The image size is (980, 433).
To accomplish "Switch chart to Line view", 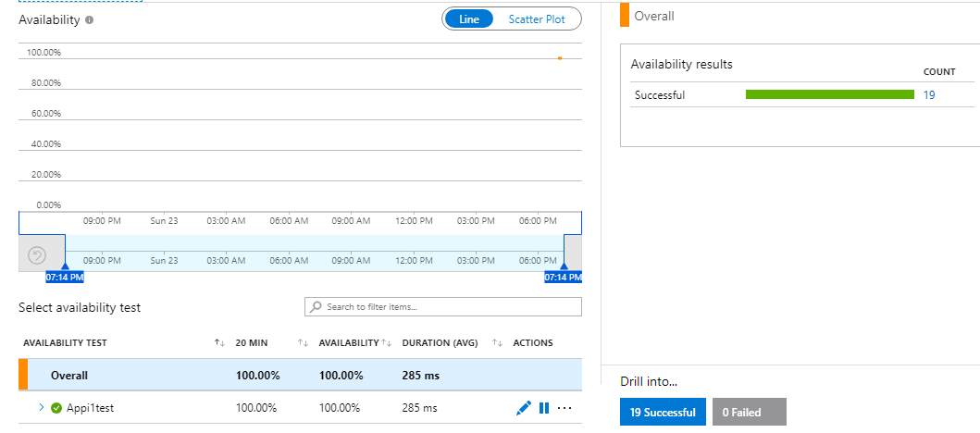I will tap(469, 19).
